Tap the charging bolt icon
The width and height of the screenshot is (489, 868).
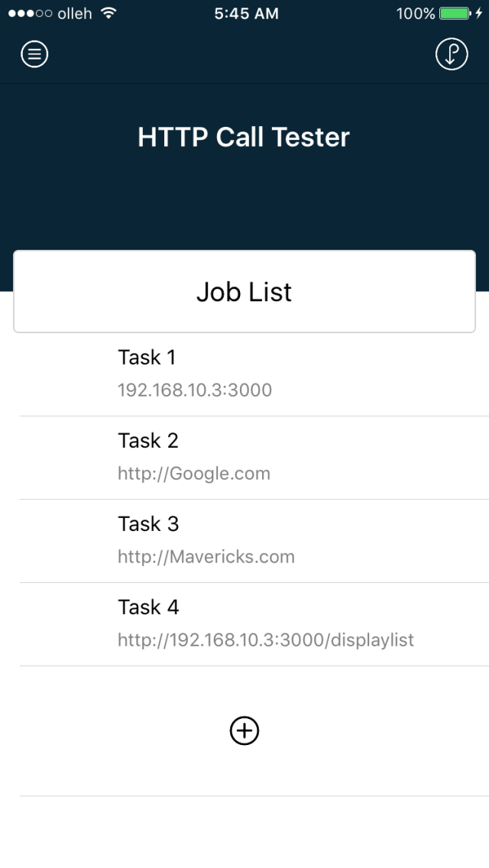[478, 13]
